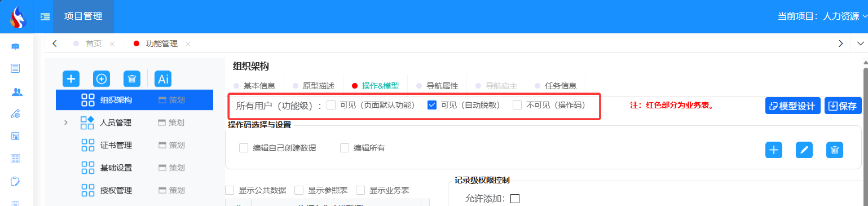
Task: Close the 首页 tab
Action: [x=112, y=44]
